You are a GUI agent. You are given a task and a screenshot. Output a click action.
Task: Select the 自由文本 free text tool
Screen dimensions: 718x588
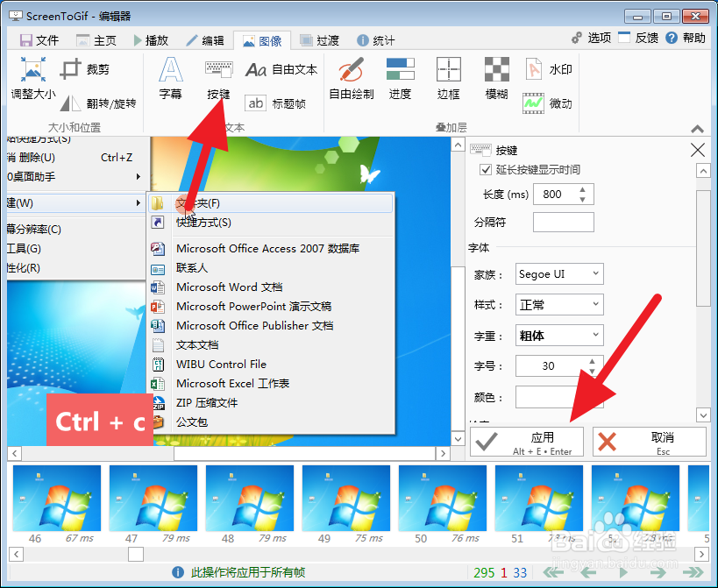point(281,69)
